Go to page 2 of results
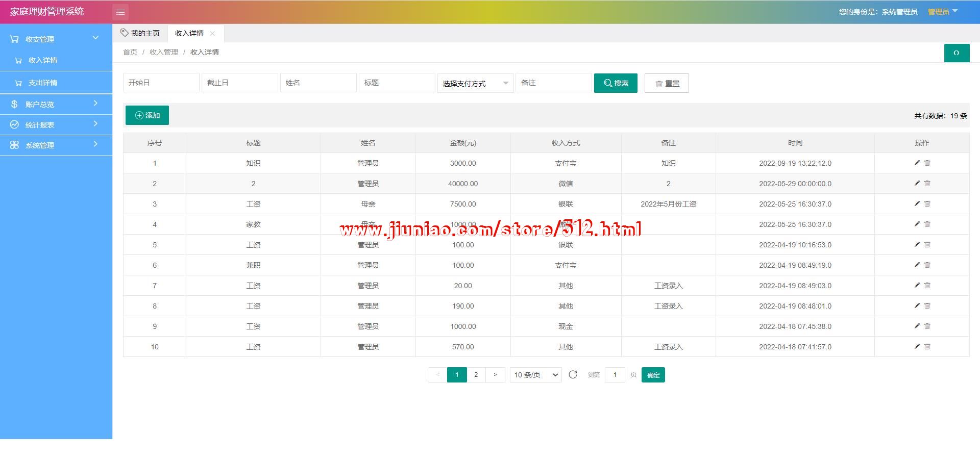Viewport: 980px width, 460px height. (x=476, y=375)
